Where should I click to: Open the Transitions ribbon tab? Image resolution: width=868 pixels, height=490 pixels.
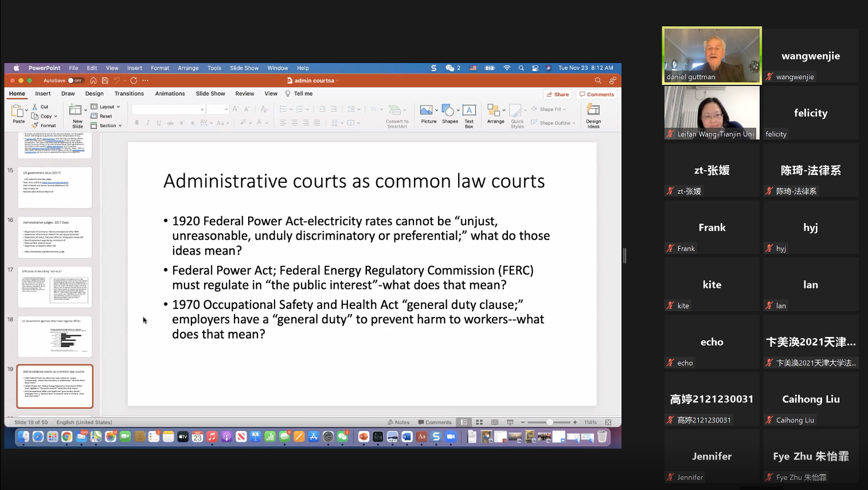(x=129, y=93)
